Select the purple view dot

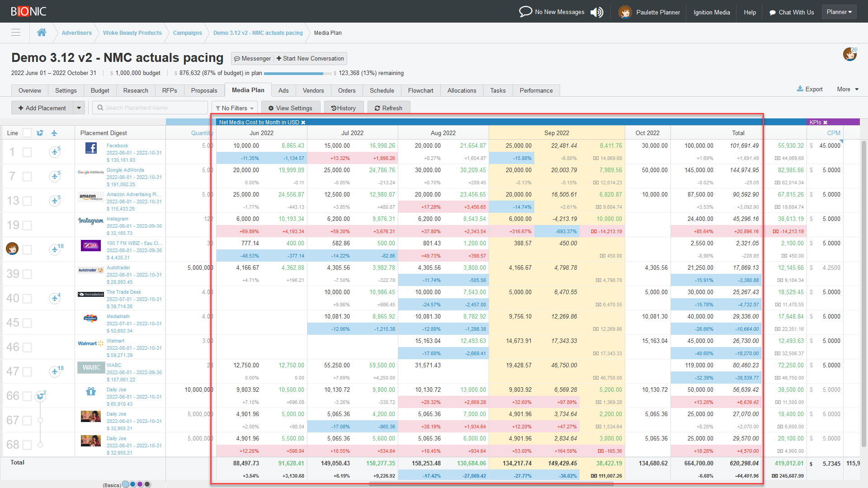click(x=140, y=484)
